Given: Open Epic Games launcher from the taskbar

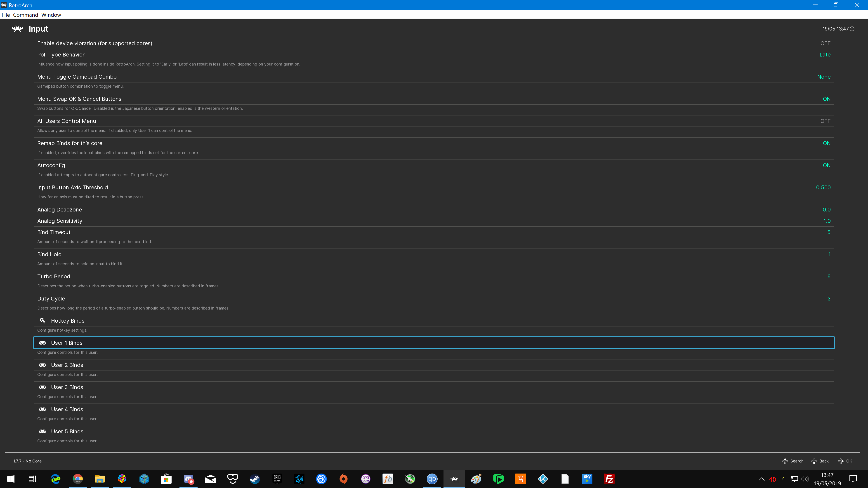Looking at the screenshot, I should (x=277, y=479).
